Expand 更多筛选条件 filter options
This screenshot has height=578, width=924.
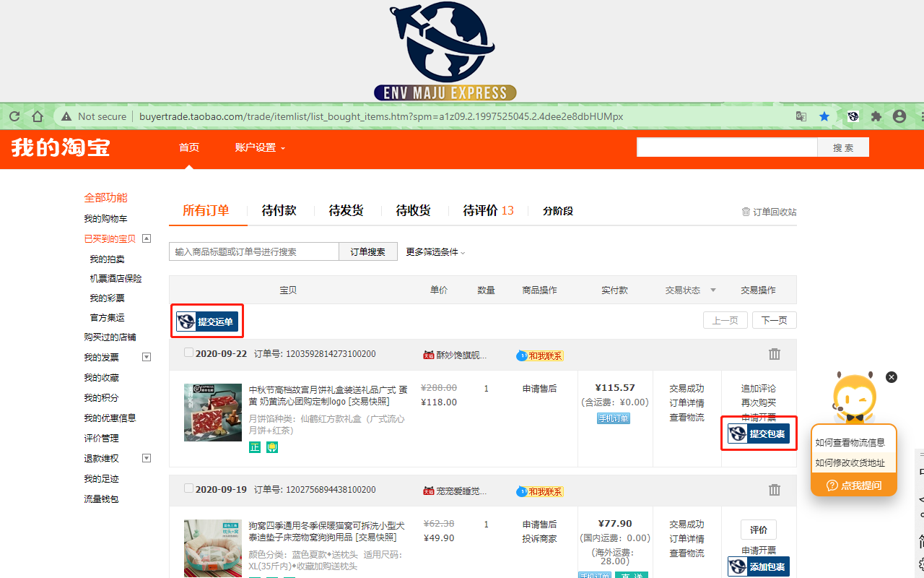[x=435, y=251]
